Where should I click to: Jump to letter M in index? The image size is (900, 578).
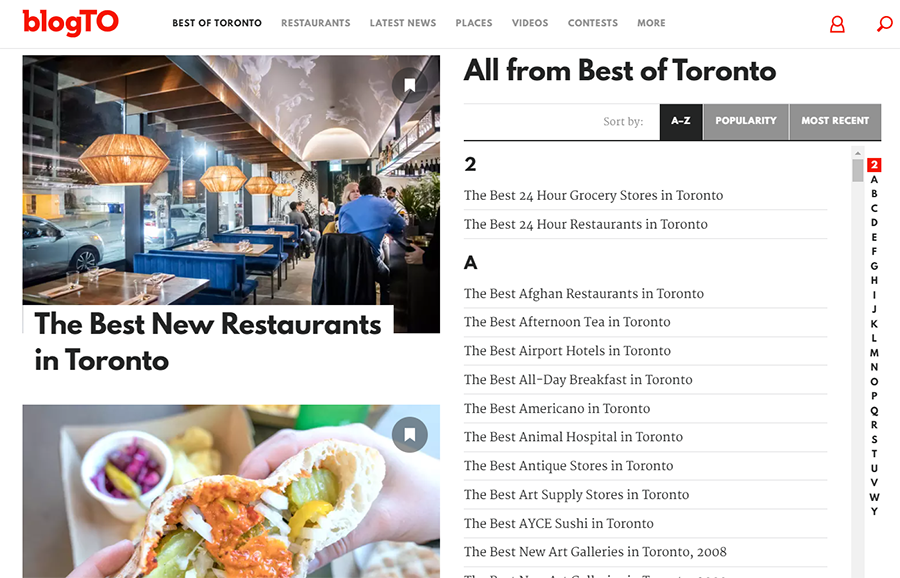click(x=874, y=352)
